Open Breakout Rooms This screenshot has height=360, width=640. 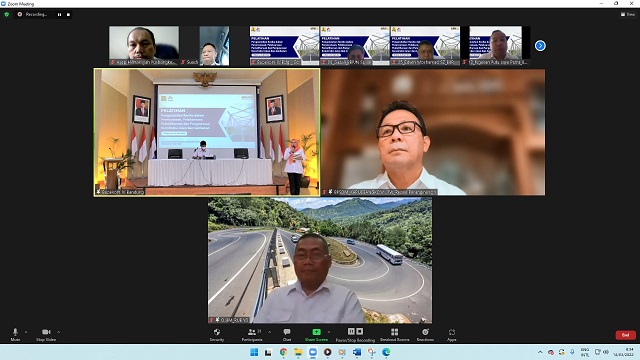point(394,335)
